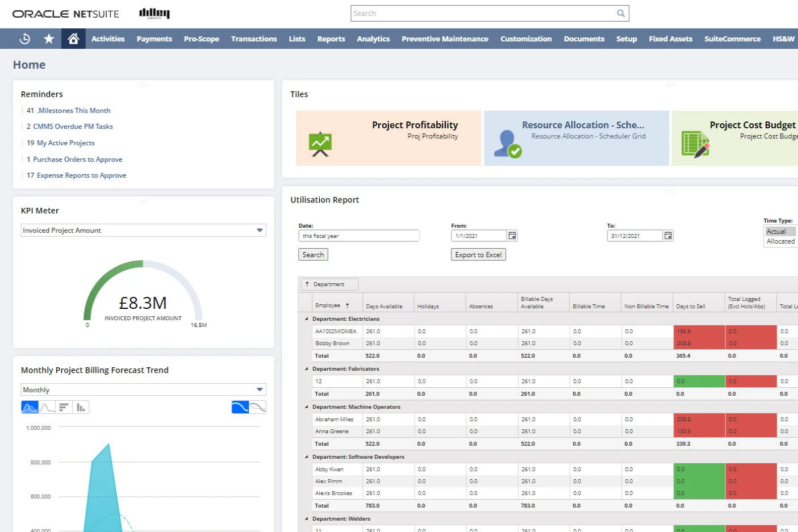Switch trend chart to horizontal bar view
Screen dimensions: 798x532
[x=64, y=407]
